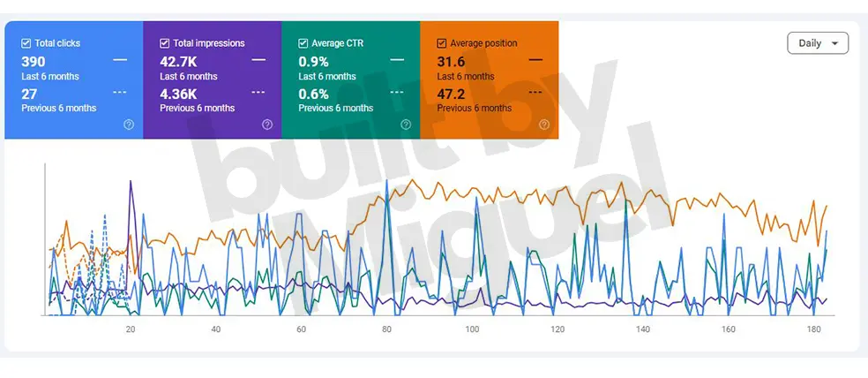
Task: Open help icon in Average position card
Action: click(x=544, y=125)
